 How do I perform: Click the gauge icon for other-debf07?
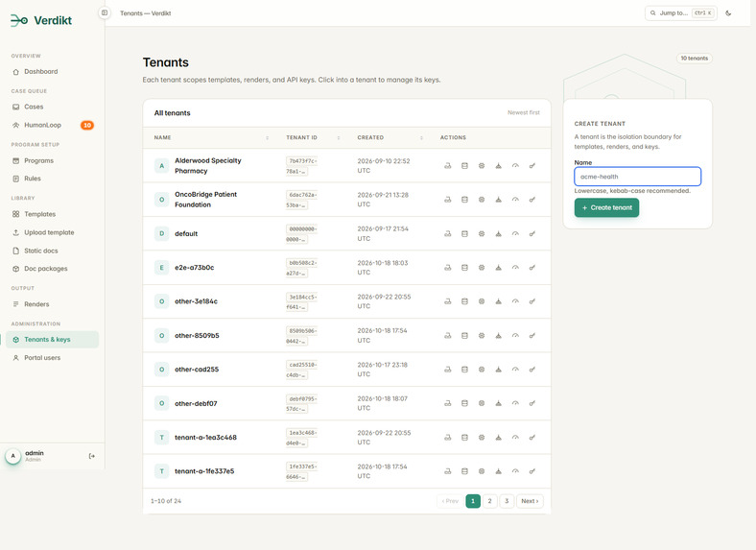(x=515, y=403)
